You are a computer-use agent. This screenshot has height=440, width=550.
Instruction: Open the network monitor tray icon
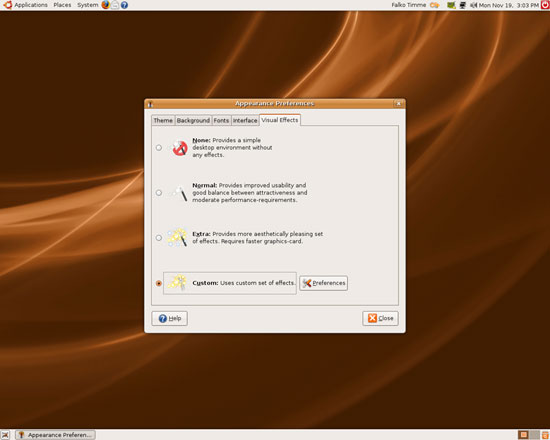coord(463,5)
